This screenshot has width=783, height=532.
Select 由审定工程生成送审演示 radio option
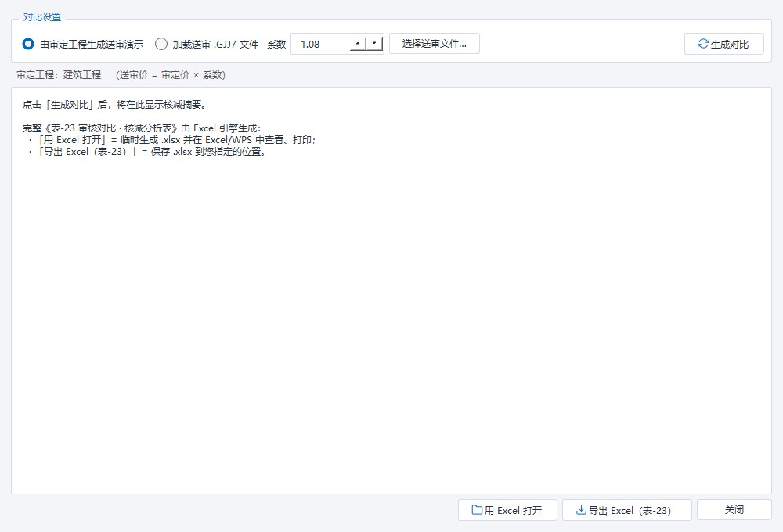click(28, 44)
